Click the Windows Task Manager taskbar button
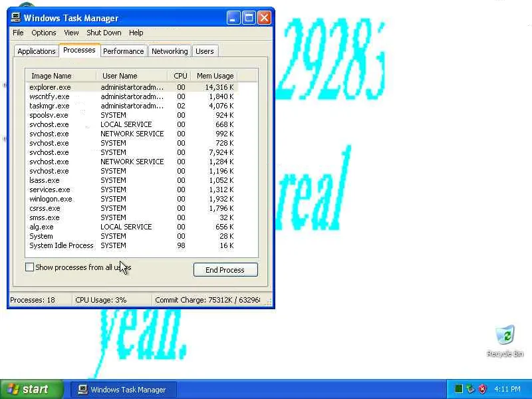The image size is (532, 399). click(x=124, y=390)
